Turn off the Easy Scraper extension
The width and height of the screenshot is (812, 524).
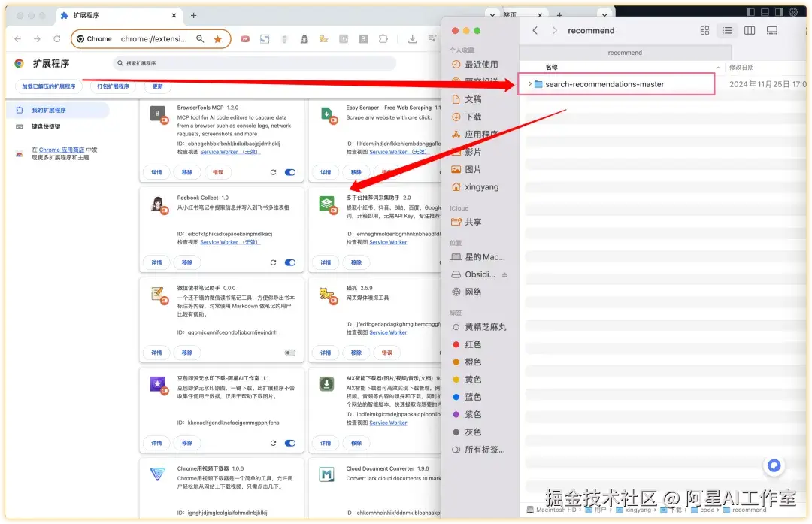coord(459,172)
